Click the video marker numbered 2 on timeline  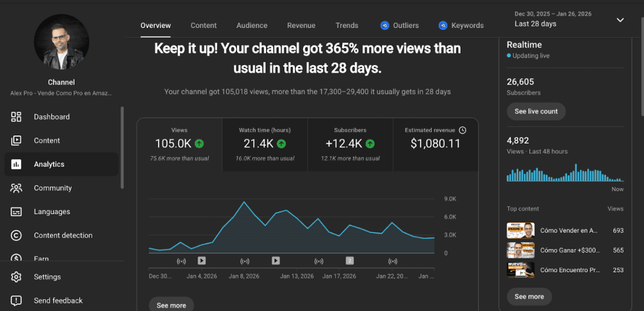pos(350,260)
